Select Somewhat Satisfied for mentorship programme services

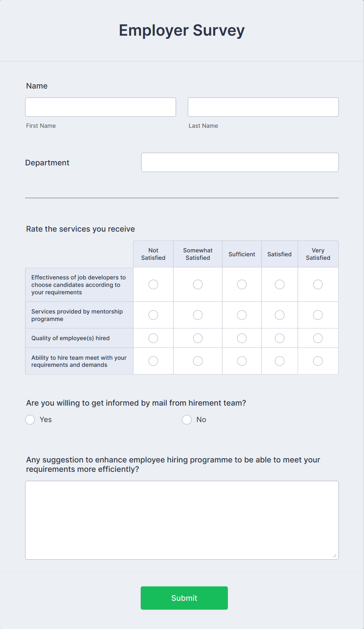pos(198,315)
